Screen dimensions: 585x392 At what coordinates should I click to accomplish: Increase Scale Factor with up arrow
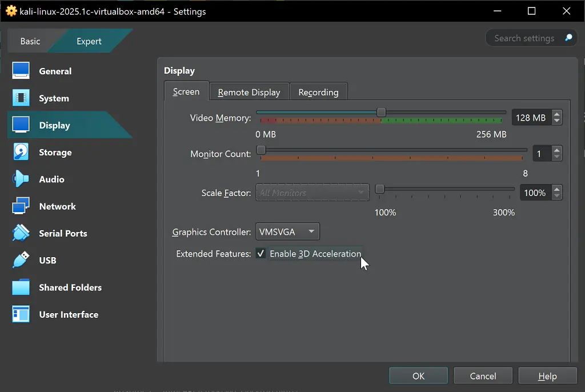tap(557, 189)
